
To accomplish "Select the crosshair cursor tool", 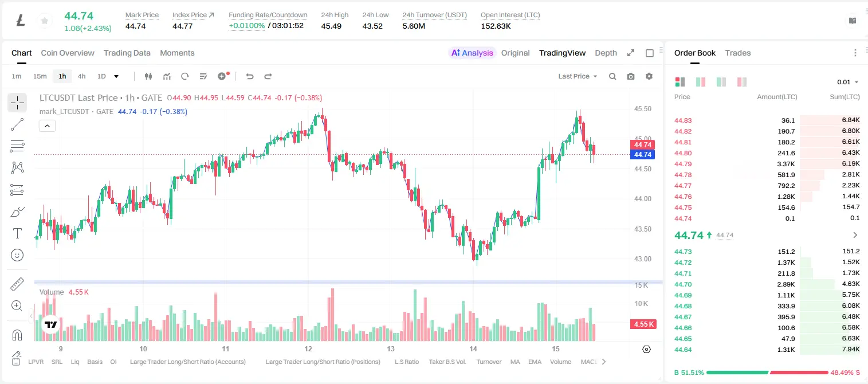I will pyautogui.click(x=17, y=103).
